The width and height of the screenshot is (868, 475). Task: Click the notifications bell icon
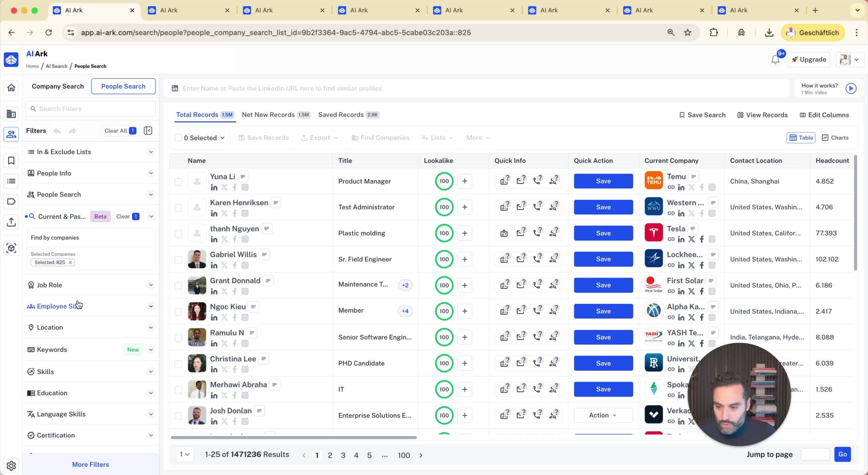pyautogui.click(x=775, y=60)
